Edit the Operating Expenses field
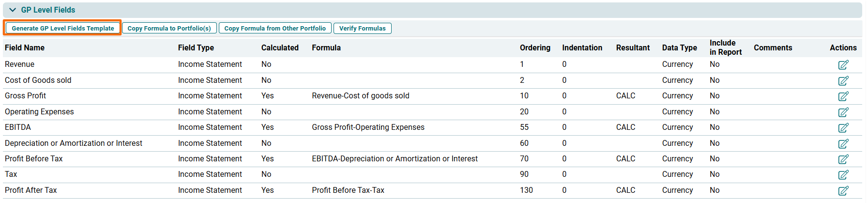868x203 pixels. pos(843,112)
